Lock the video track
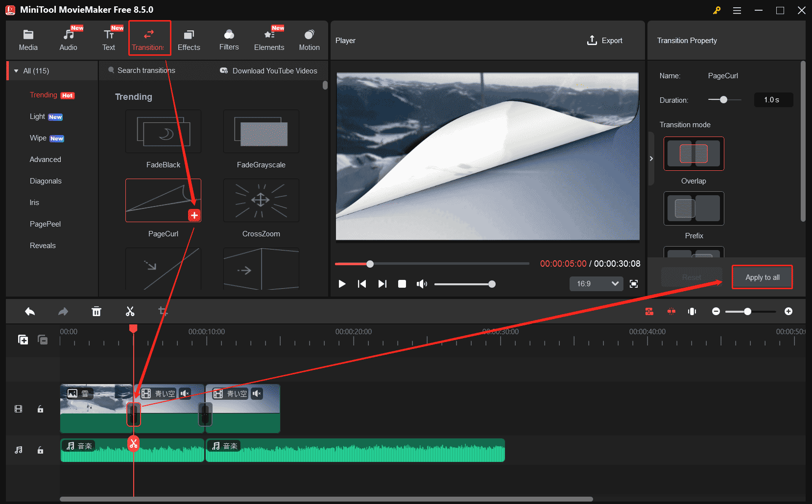812x504 pixels. (x=40, y=409)
